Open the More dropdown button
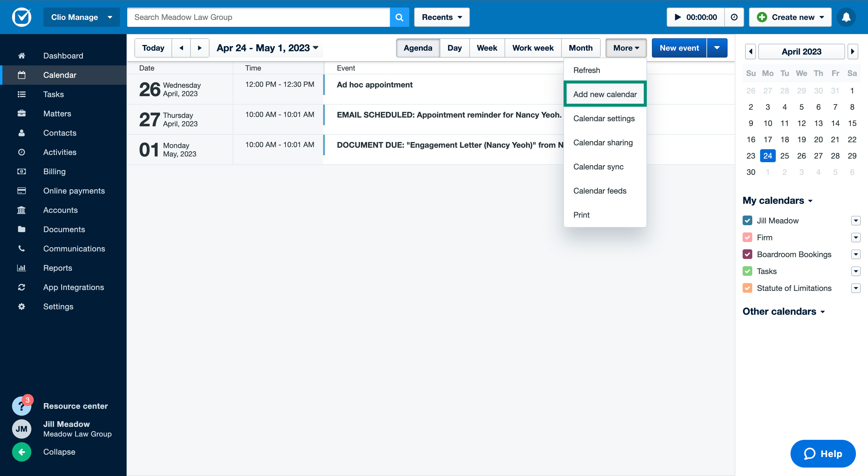Image resolution: width=868 pixels, height=476 pixels. pos(626,48)
